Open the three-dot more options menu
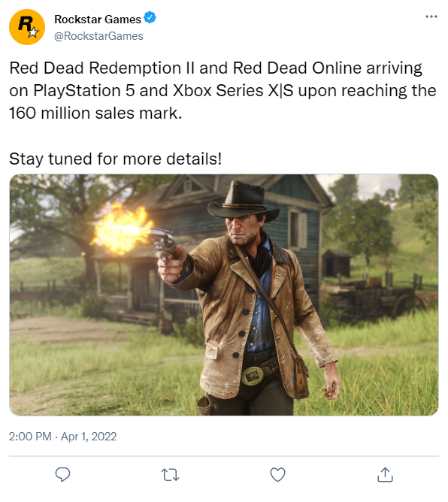This screenshot has width=448, height=502. pyautogui.click(x=431, y=17)
